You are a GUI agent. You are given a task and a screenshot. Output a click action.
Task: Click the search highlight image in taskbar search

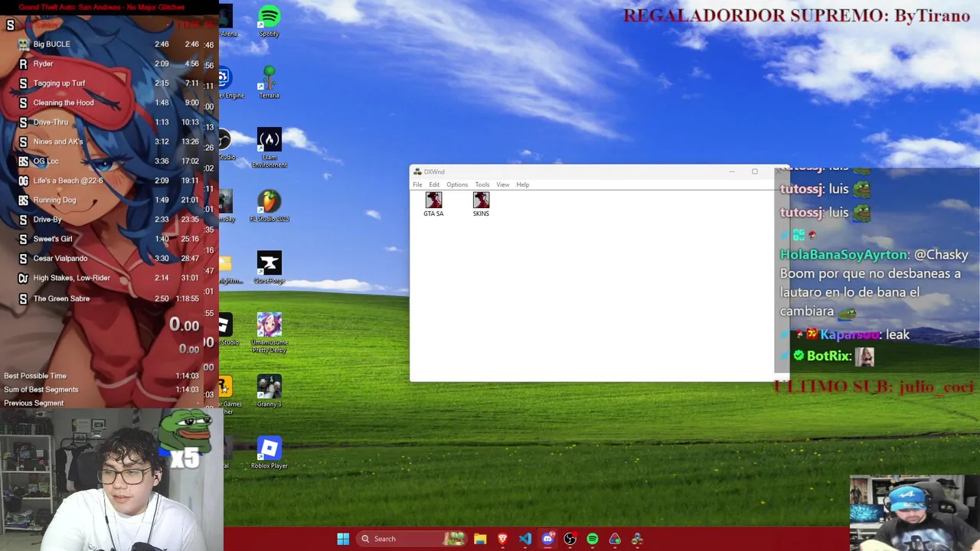[454, 539]
